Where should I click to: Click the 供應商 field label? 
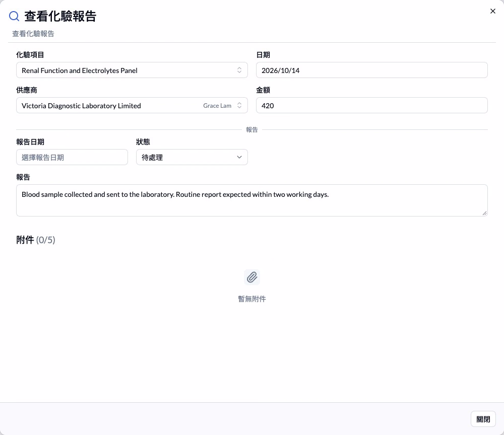27,90
